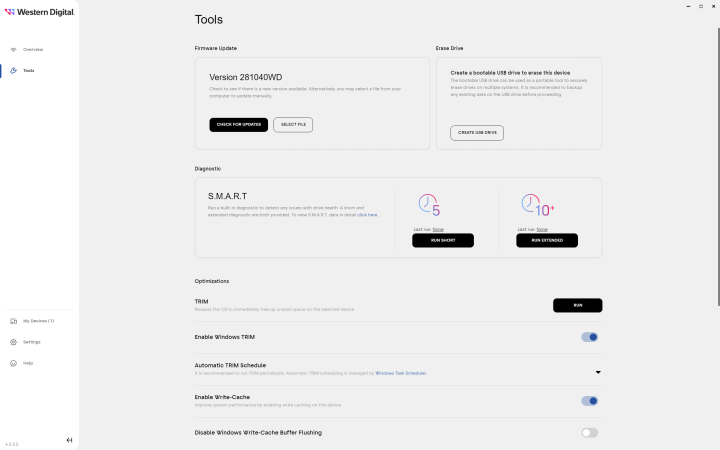Open Settings via the gear icon

click(13, 342)
